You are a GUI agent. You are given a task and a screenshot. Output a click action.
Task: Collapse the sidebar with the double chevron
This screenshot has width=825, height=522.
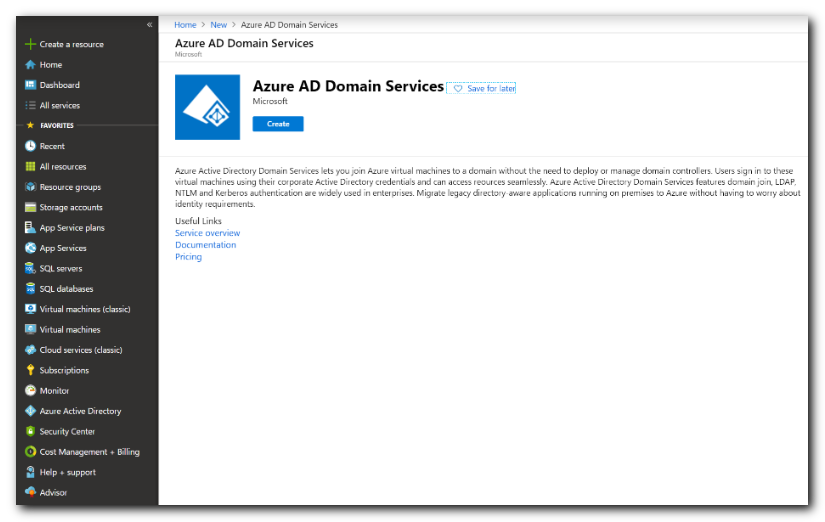(149, 25)
